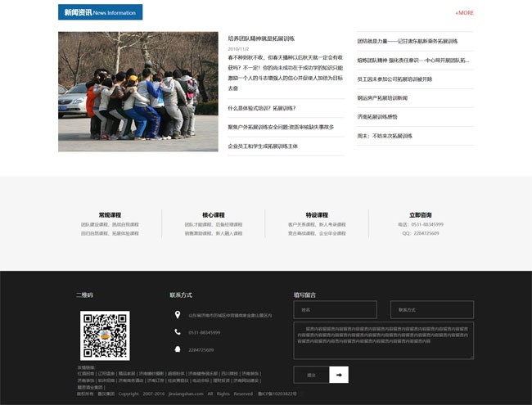This screenshot has width=532, height=405.
Task: Click the 二维码 footer heading
Action: point(84,295)
